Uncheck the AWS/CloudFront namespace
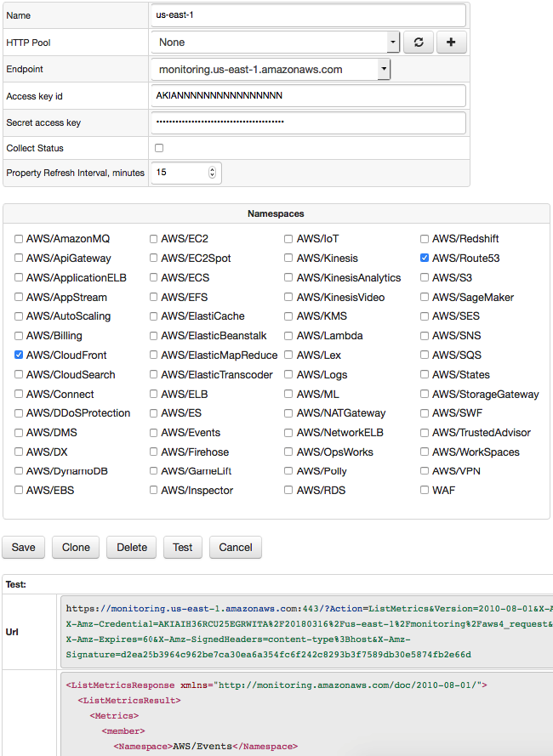This screenshot has height=756, width=553. (19, 355)
